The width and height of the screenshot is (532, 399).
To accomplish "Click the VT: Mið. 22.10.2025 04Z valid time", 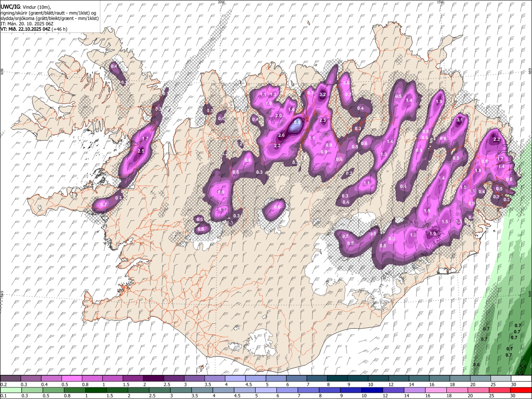I will click(25, 29).
